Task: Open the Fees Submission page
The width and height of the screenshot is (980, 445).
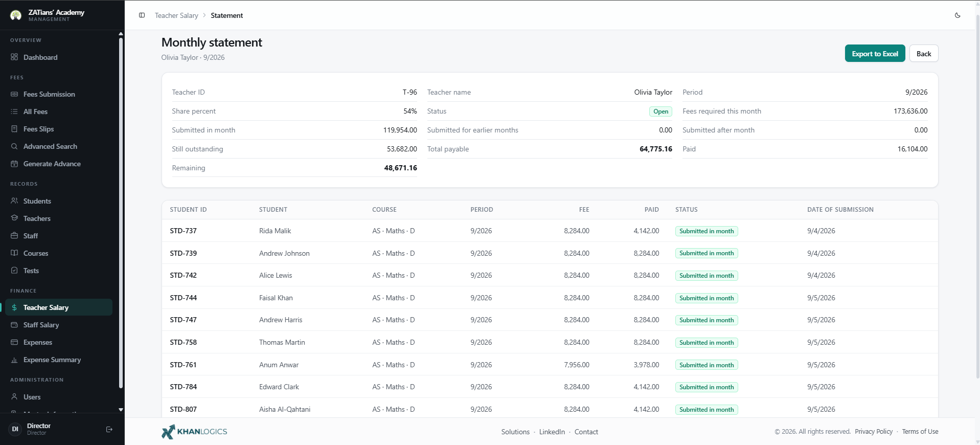Action: (59, 94)
